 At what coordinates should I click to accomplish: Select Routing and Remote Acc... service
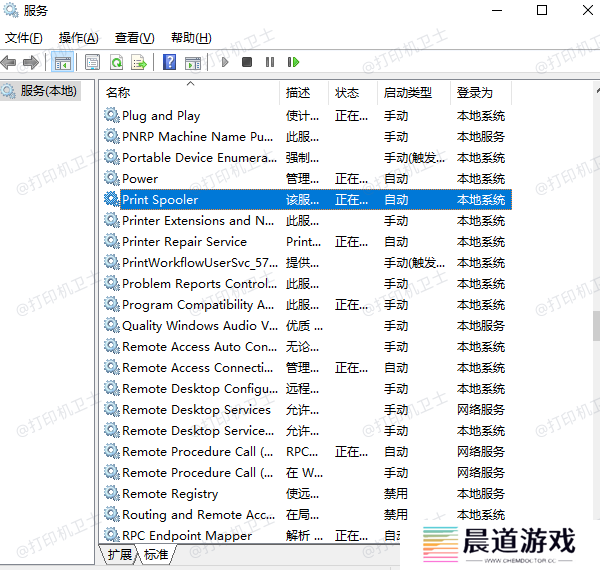[x=307, y=515]
